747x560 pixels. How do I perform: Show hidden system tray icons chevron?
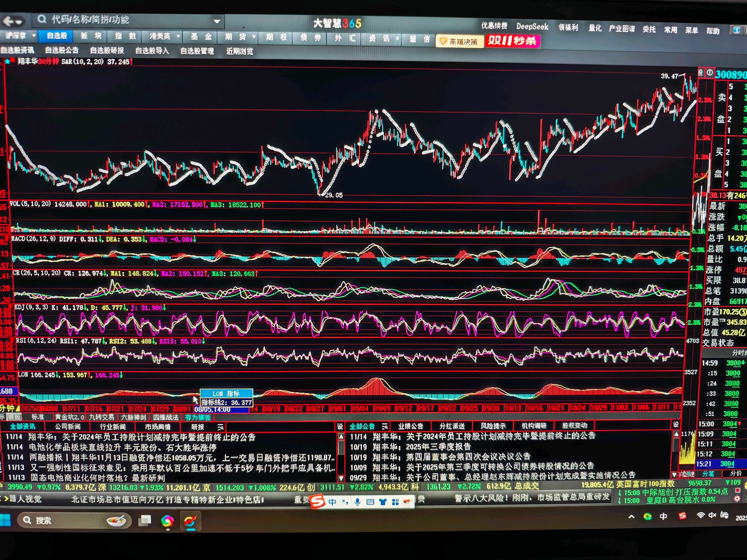631,516
